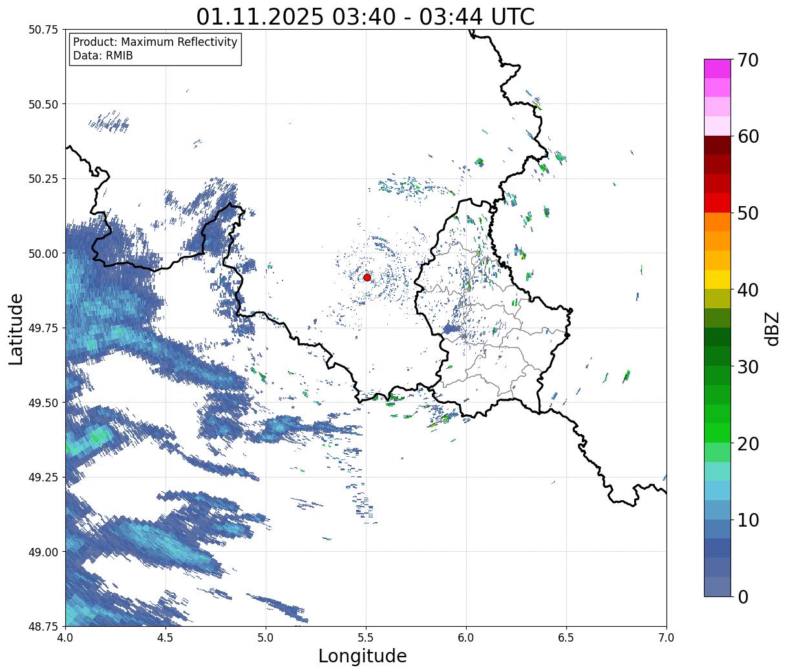This screenshot has width=788, height=672.
Task: Click the 'Longitude' axis label
Action: [x=363, y=656]
